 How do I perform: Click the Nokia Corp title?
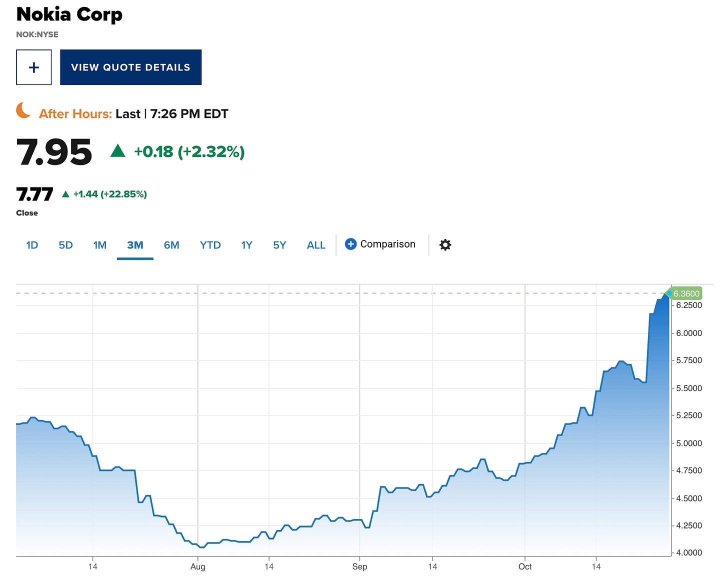coord(69,14)
